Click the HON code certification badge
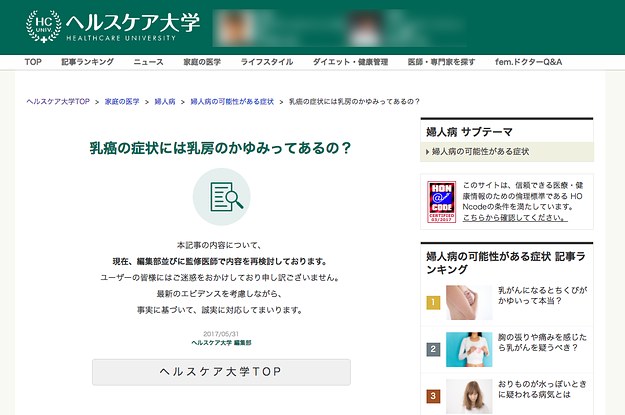The image size is (625, 415). (x=441, y=201)
